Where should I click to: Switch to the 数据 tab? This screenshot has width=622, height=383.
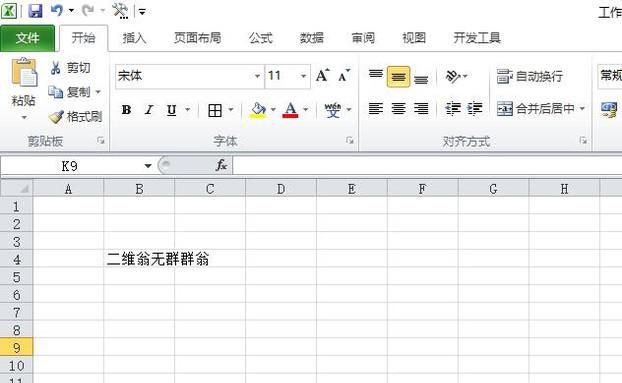click(312, 38)
